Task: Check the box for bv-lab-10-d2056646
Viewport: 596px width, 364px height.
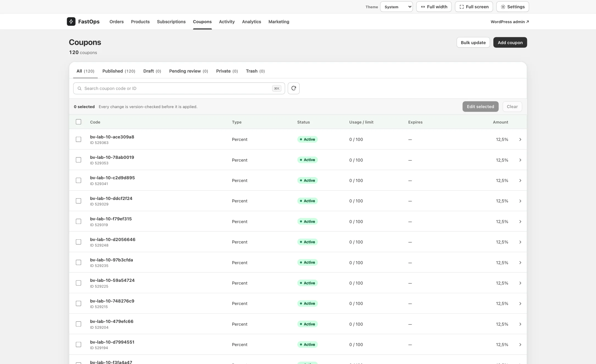Action: tap(79, 242)
